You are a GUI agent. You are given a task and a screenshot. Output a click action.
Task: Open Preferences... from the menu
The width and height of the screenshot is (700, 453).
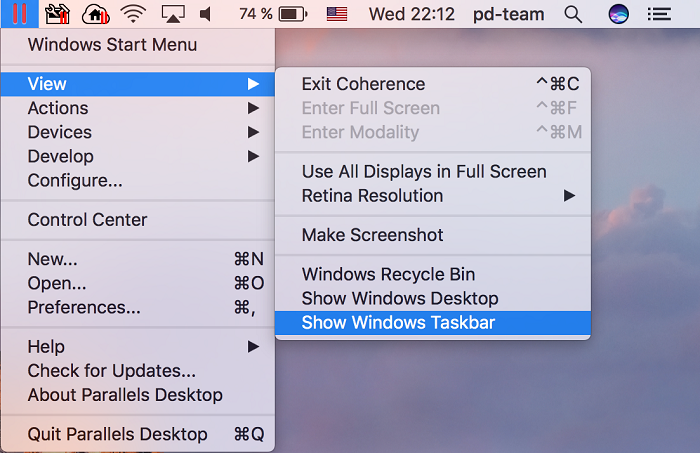click(138, 307)
